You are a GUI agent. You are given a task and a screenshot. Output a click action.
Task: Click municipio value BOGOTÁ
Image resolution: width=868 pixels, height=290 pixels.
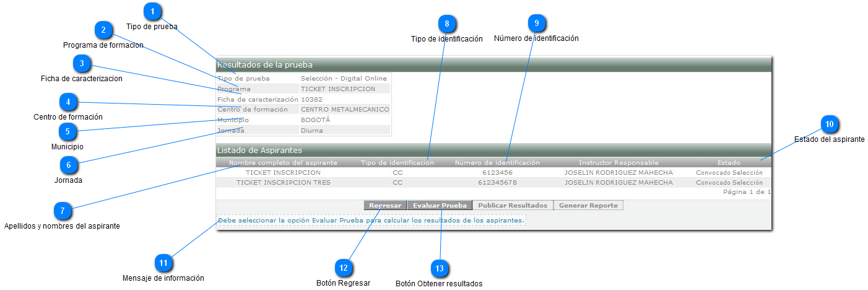[316, 120]
